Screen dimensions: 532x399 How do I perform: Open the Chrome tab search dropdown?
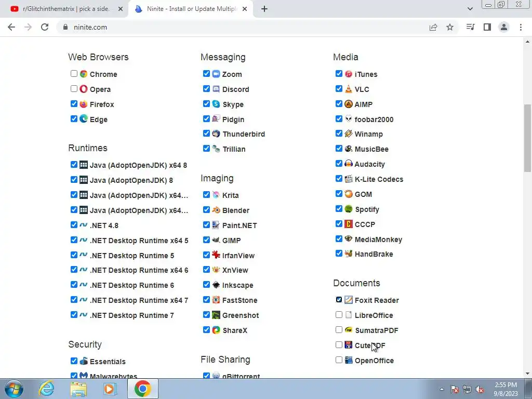pyautogui.click(x=470, y=9)
